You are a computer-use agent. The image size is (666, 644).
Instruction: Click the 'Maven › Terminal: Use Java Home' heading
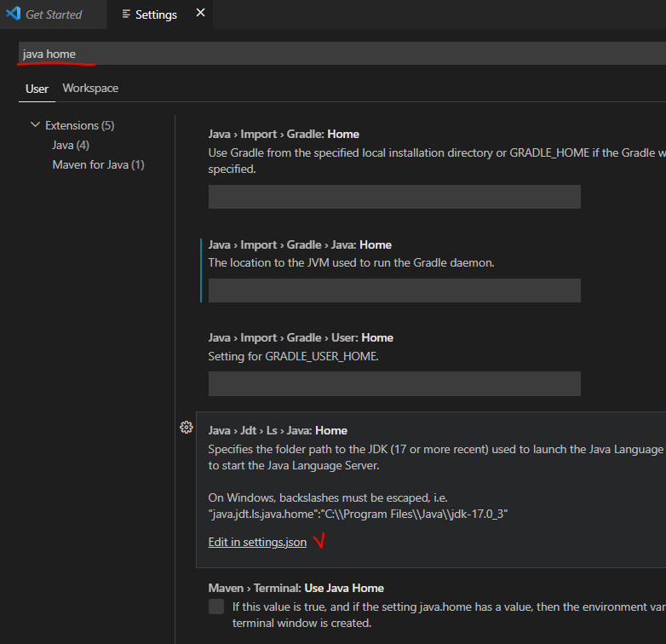click(296, 589)
